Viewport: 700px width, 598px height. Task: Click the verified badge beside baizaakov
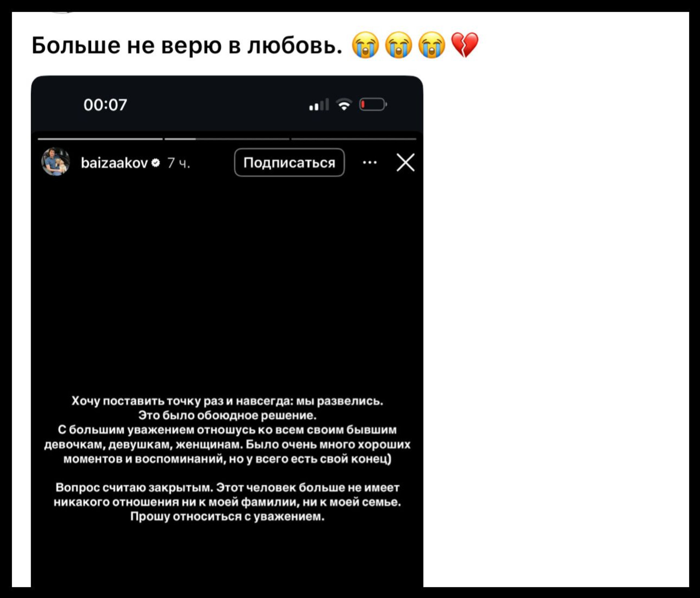tap(156, 163)
